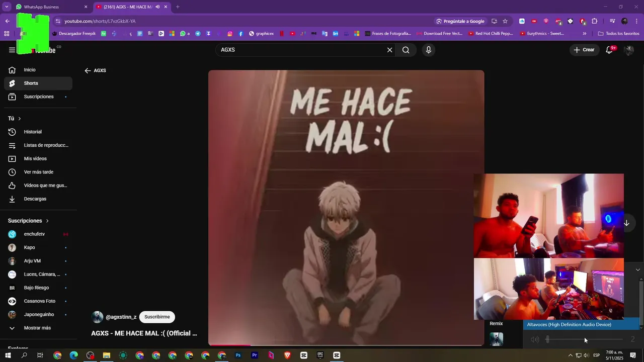Open Mis videos page

38,159
